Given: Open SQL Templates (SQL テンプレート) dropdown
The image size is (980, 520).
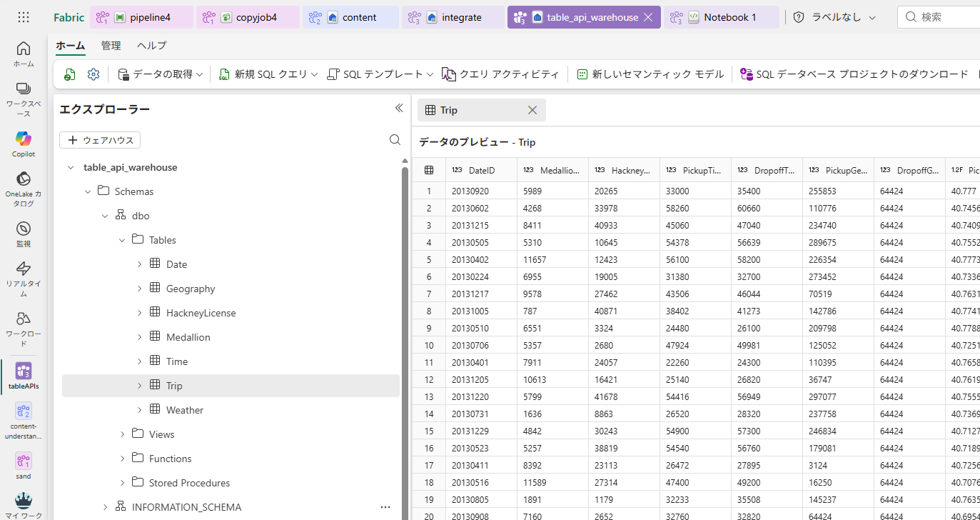Looking at the screenshot, I should [380, 74].
